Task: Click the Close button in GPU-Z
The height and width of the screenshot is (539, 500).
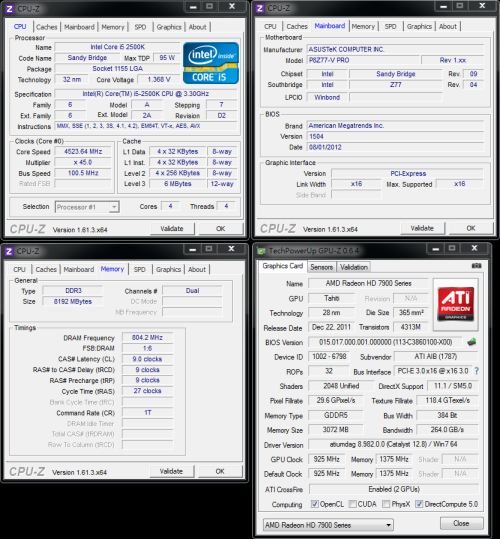Action: click(x=461, y=523)
